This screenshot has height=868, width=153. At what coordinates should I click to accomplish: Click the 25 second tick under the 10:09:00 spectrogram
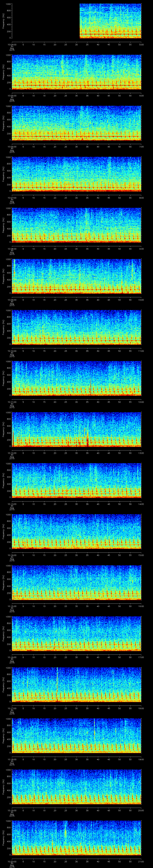point(66,300)
